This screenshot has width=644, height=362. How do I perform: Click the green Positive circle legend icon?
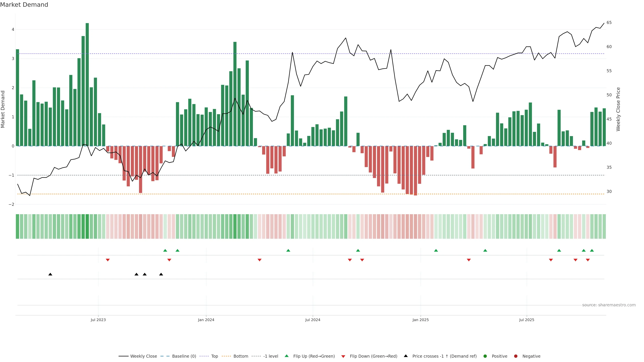click(485, 356)
